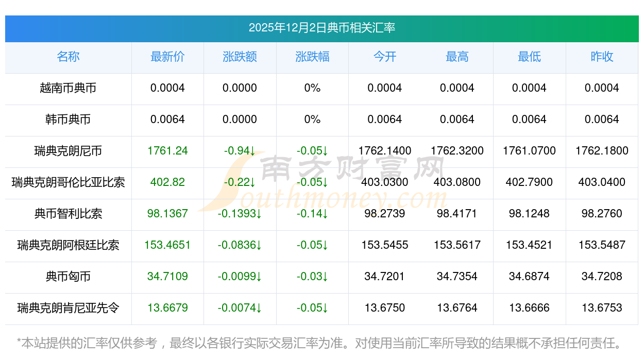Image resolution: width=644 pixels, height=359 pixels.
Task: Select the 涨跌幅 column header
Action: pos(312,57)
